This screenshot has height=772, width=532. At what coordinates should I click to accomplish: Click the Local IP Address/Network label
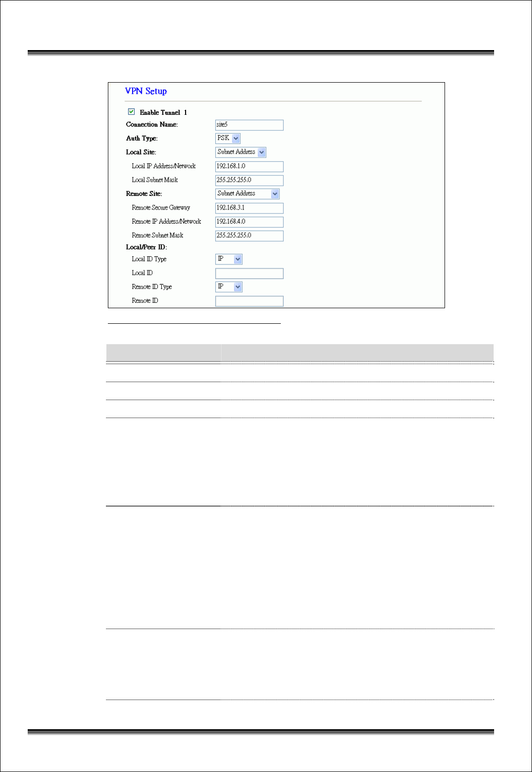[x=164, y=166]
